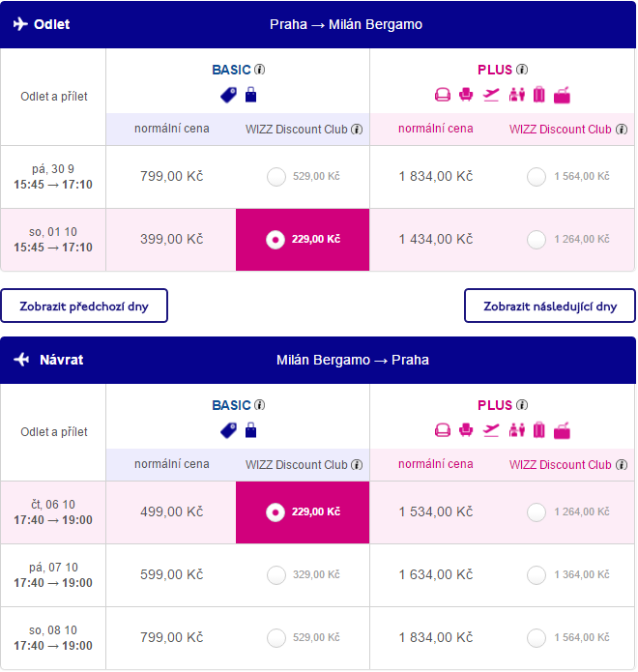638x672 pixels.
Task: Click the priority boarding plane icon in return PLUS
Action: pos(491,430)
